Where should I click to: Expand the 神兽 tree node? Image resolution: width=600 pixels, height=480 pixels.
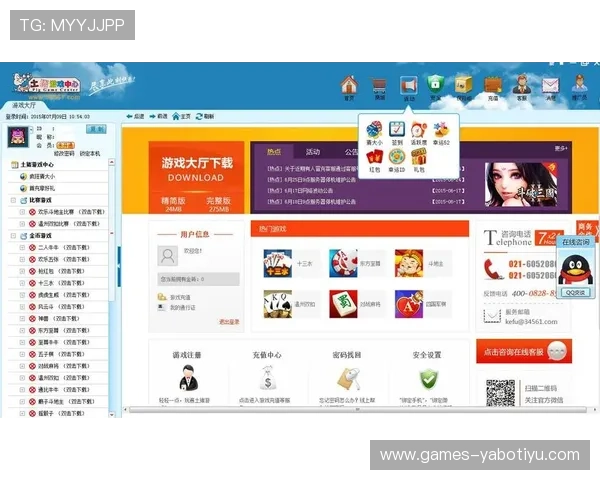[22, 318]
